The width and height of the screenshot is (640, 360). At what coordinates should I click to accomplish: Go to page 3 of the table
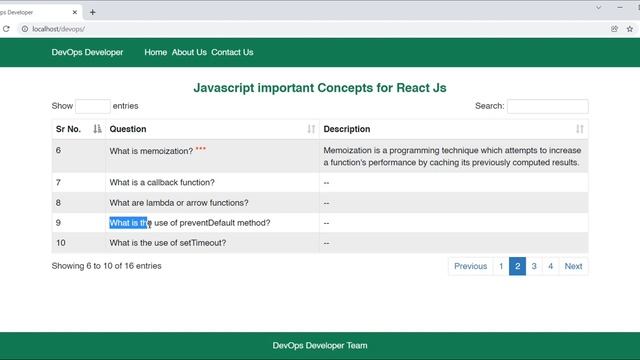coord(534,266)
